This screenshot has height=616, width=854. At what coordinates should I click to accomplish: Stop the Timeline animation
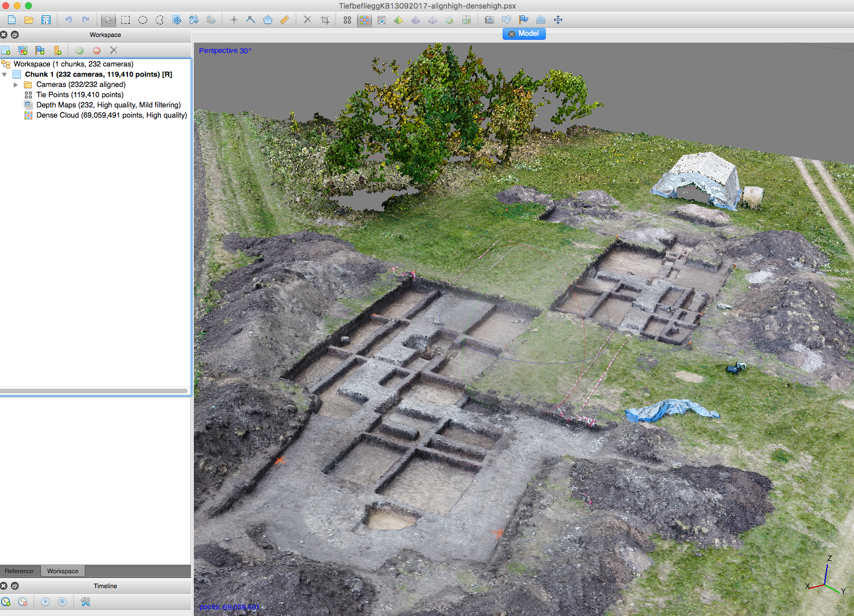pyautogui.click(x=63, y=602)
